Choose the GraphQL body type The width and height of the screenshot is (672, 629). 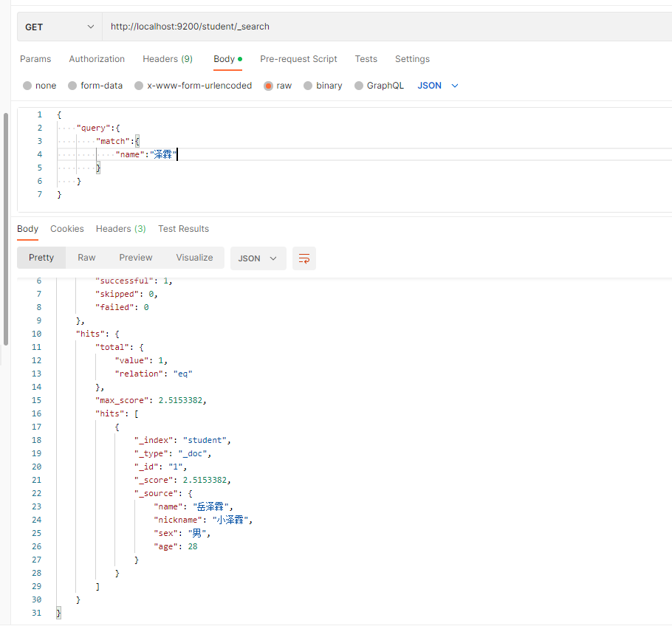380,86
